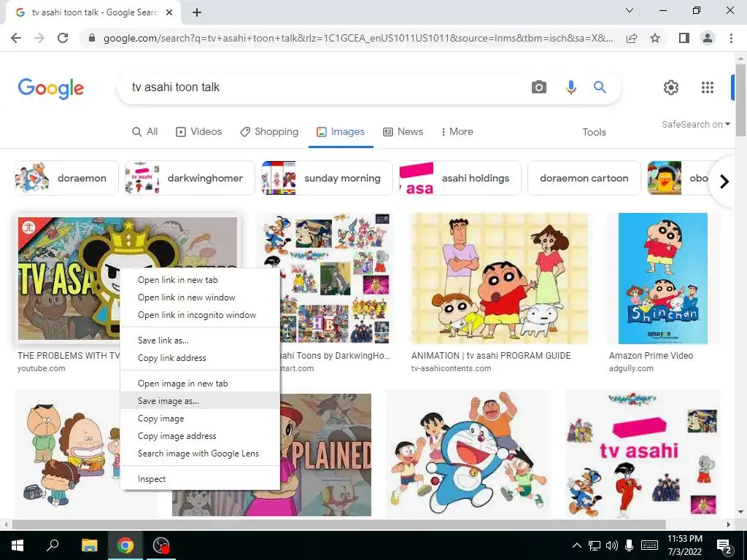747x560 pixels.
Task: Open Windows notification center icon
Action: tap(724, 545)
